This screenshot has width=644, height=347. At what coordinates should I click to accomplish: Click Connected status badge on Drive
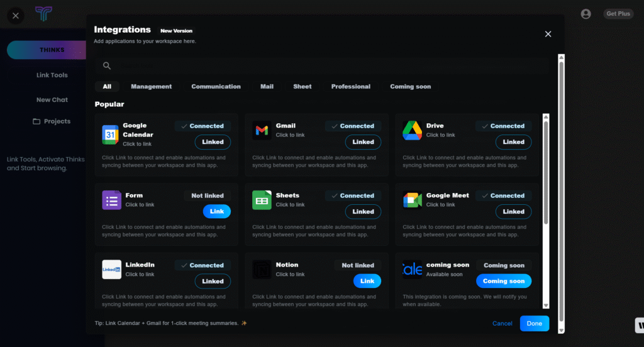pyautogui.click(x=503, y=126)
